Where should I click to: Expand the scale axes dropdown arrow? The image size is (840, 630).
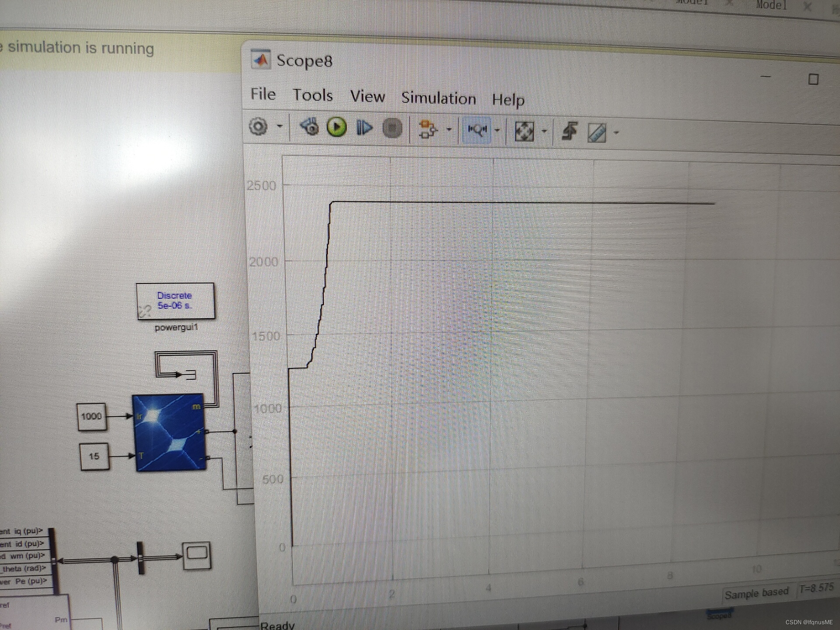544,131
